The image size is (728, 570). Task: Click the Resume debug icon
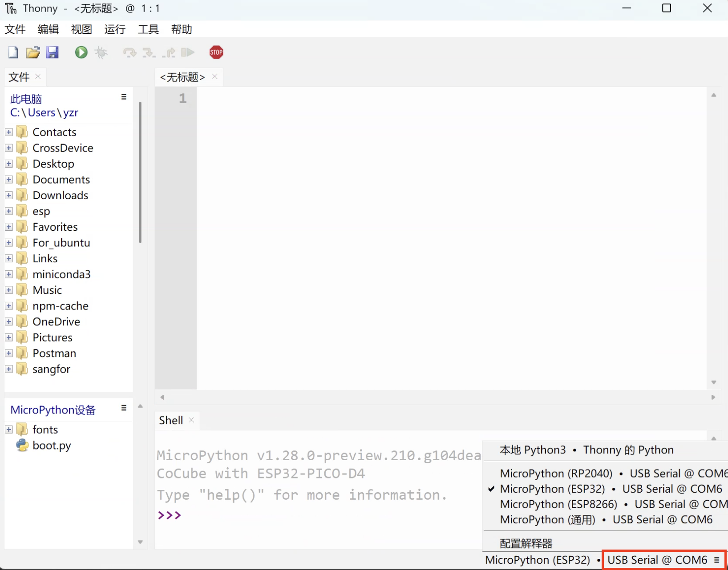(x=188, y=52)
